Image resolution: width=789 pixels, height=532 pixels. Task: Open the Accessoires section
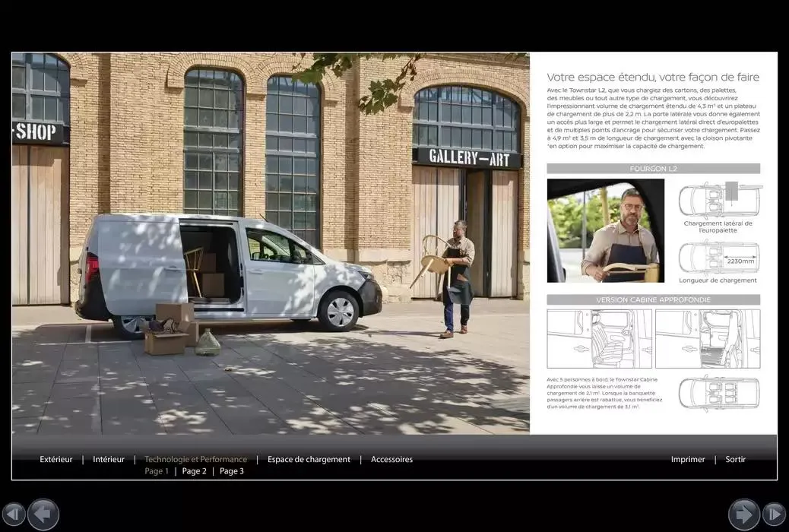(391, 459)
